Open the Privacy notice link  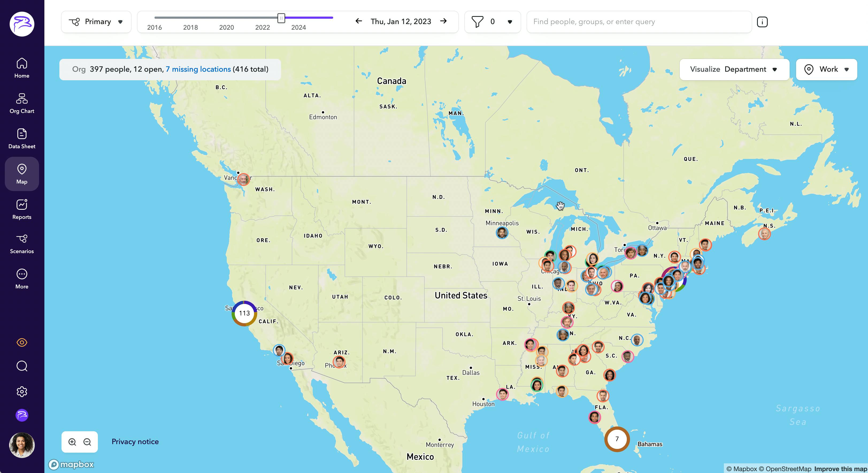click(x=135, y=442)
